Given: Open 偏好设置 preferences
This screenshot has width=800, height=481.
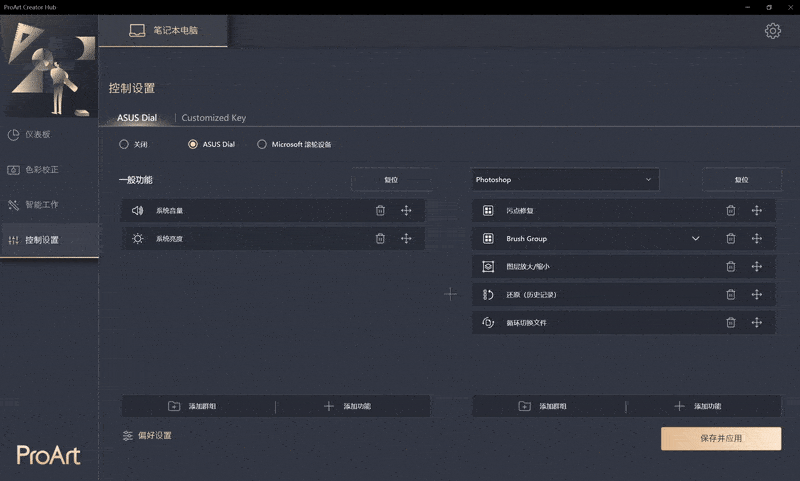Looking at the screenshot, I should (x=147, y=436).
